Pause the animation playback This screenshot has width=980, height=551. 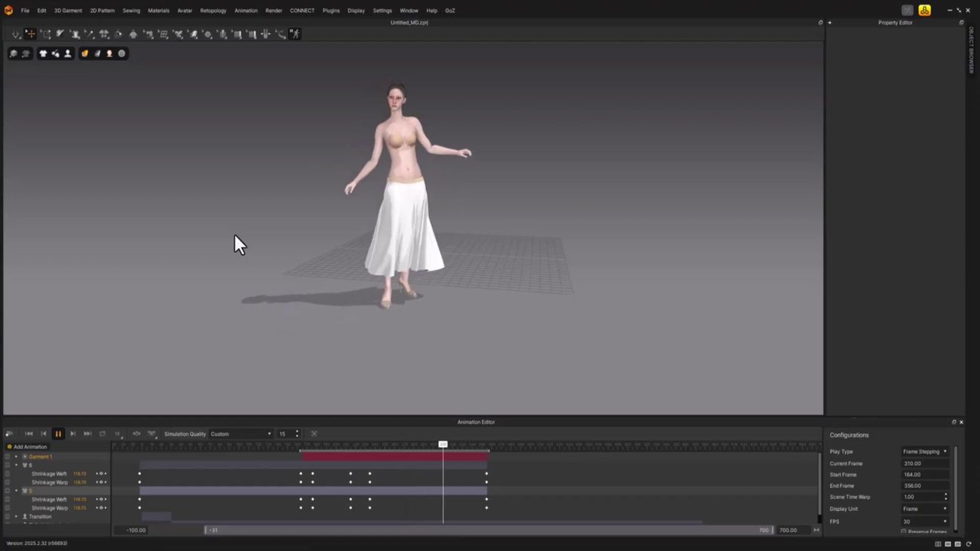click(58, 434)
